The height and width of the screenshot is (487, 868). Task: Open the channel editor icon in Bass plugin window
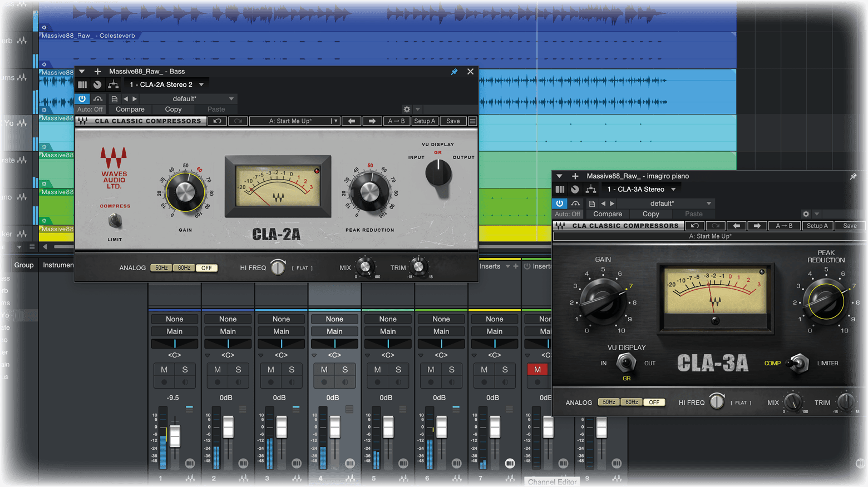coord(82,85)
